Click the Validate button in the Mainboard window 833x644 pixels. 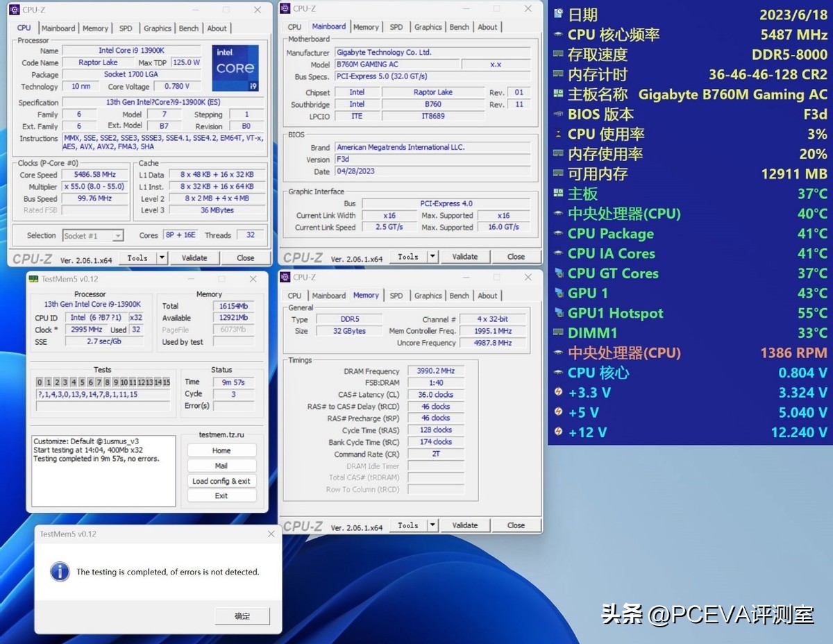pos(464,256)
